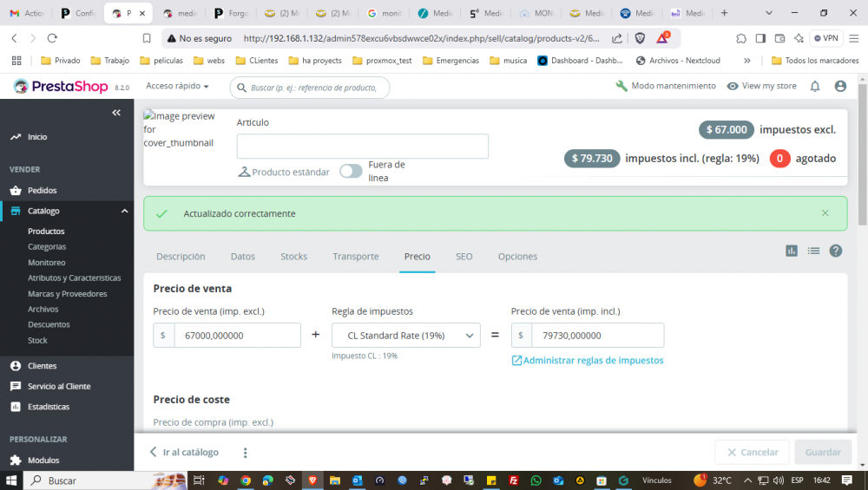Click the PrestaShop logo
Screen dimensions: 868x490
coord(61,86)
